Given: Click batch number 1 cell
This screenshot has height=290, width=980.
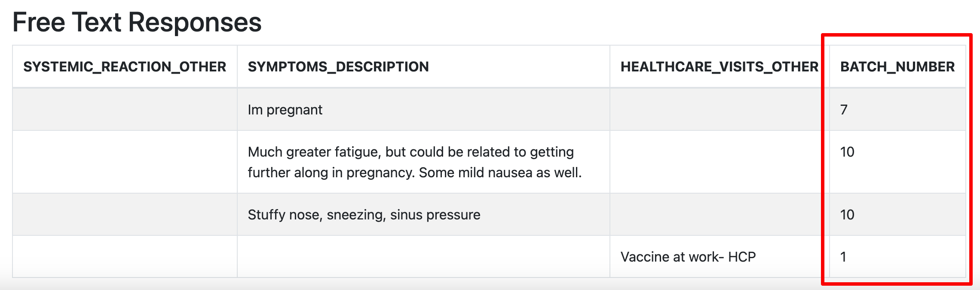Looking at the screenshot, I should click(x=897, y=256).
